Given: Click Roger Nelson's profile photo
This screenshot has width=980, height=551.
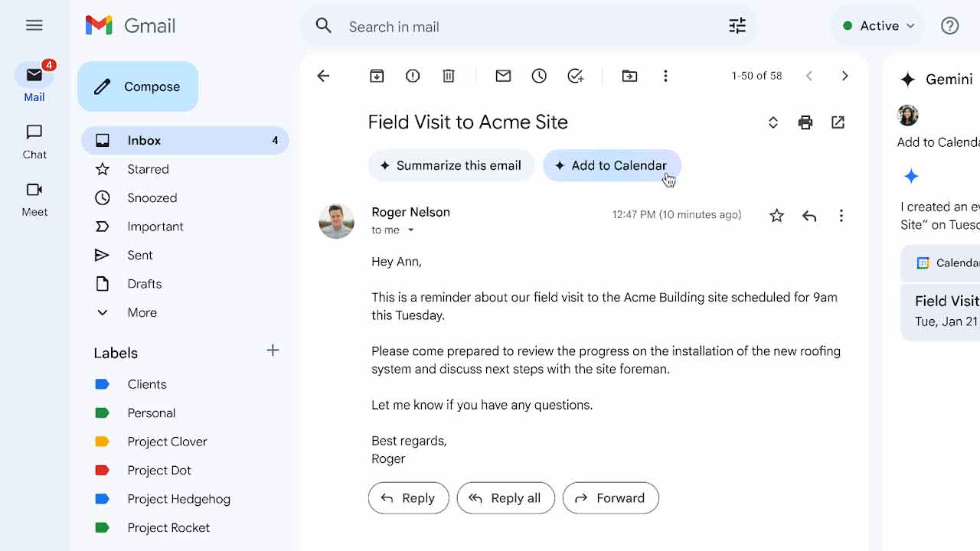Looking at the screenshot, I should click(336, 221).
